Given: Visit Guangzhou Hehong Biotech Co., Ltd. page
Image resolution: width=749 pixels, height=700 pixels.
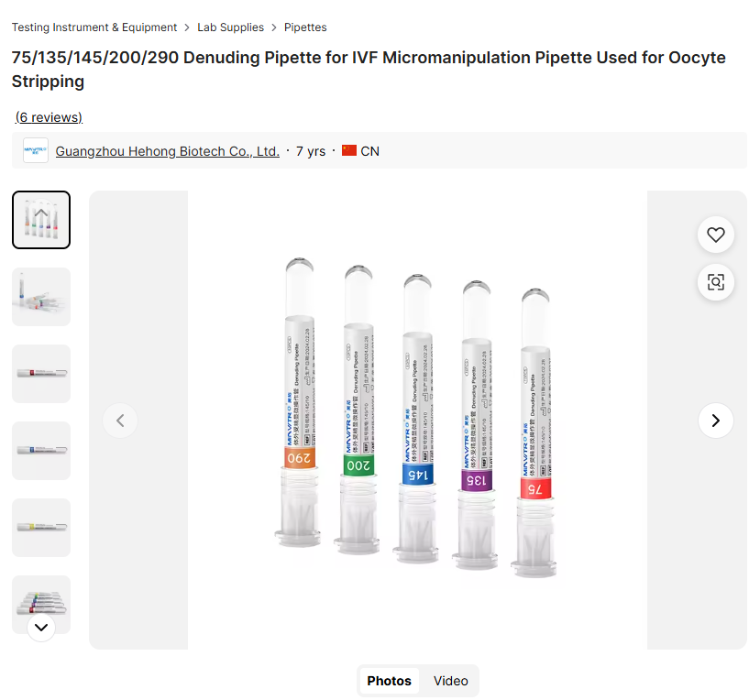Looking at the screenshot, I should (168, 151).
